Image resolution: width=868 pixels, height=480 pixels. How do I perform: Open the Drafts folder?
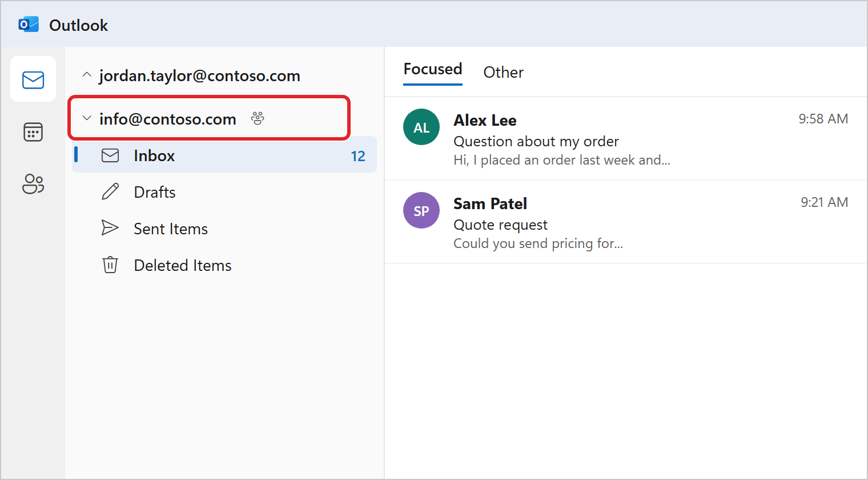point(224,192)
